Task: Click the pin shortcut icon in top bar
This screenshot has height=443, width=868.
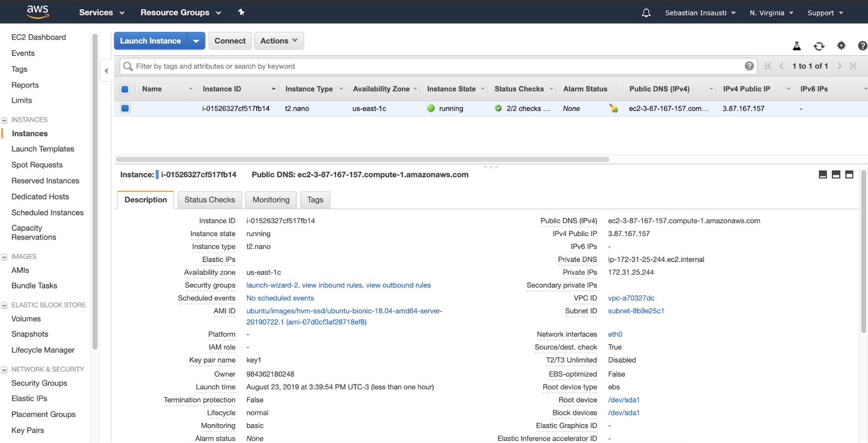Action: (241, 12)
